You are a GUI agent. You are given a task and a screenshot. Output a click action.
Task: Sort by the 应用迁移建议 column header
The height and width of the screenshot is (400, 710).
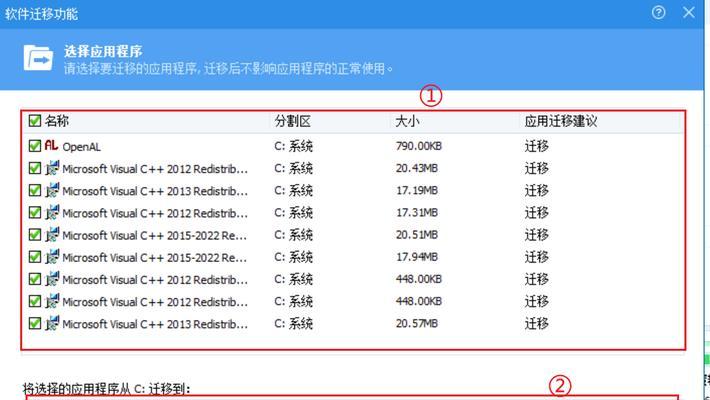coord(561,121)
